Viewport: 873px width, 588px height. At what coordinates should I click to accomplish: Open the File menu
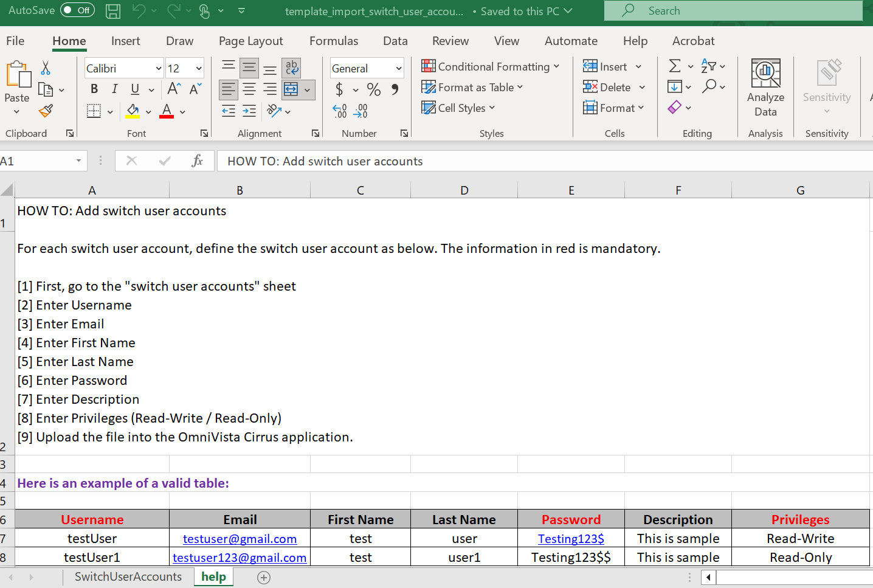15,41
